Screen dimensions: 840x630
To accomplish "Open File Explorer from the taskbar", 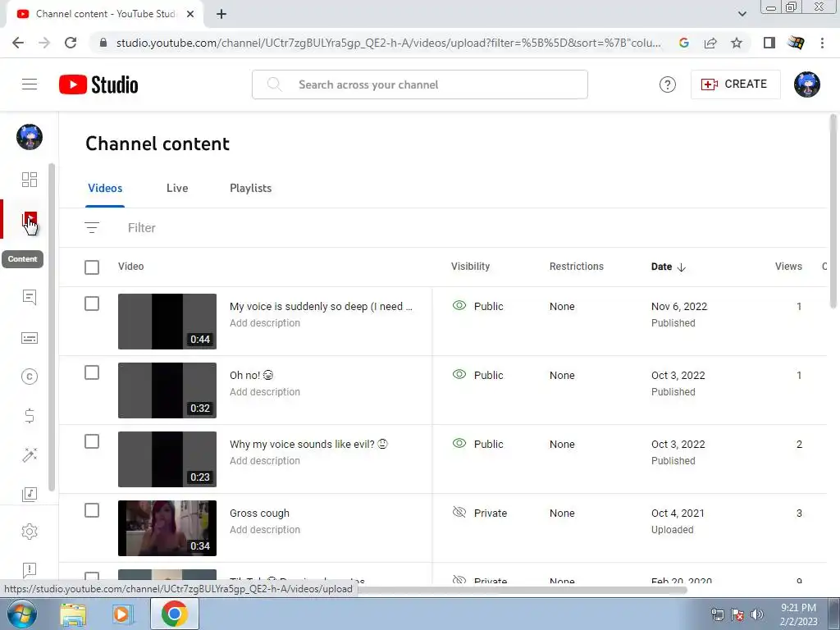I will pos(73,614).
